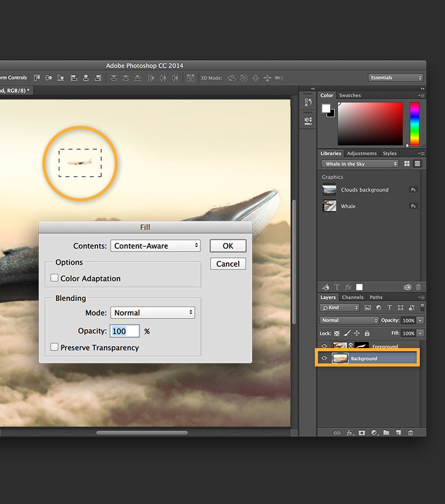The image size is (445, 504).
Task: Open the History panel icon
Action: 308,103
